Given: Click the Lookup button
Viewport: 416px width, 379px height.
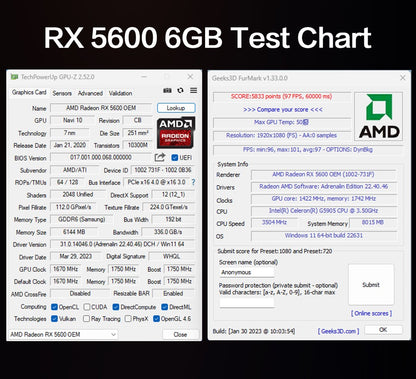Looking at the screenshot, I should (x=176, y=108).
